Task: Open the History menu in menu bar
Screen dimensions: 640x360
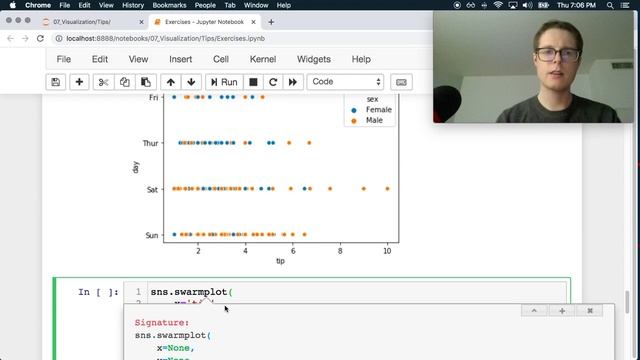Action: pyautogui.click(x=133, y=5)
